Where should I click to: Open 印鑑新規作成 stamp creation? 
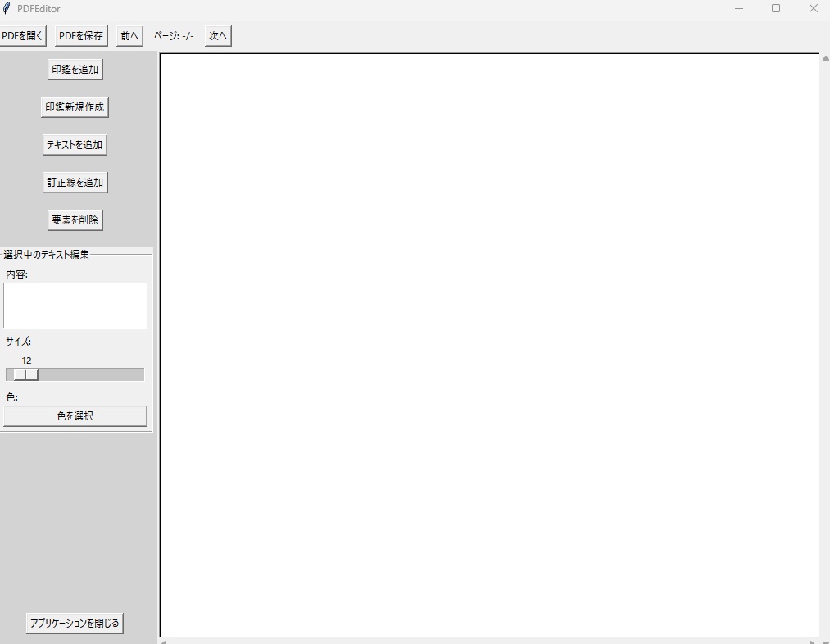click(75, 107)
